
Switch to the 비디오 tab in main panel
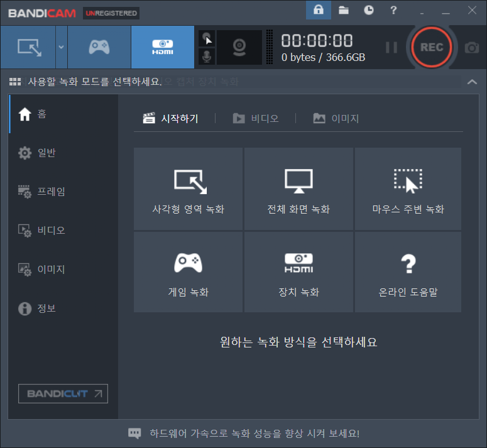pos(256,118)
